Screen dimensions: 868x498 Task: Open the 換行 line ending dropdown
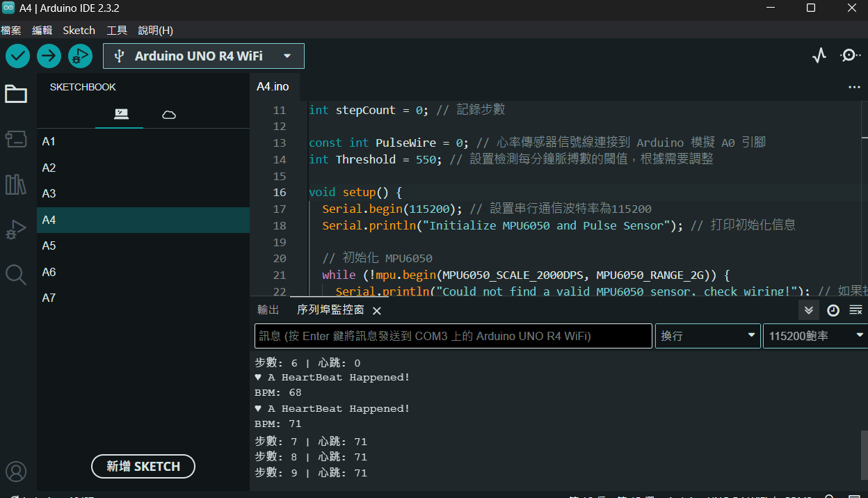[x=708, y=336]
